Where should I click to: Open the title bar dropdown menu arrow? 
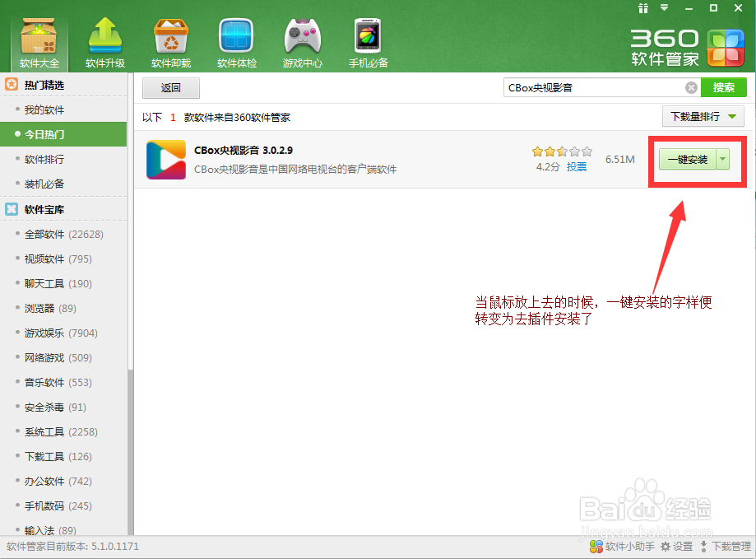(665, 7)
